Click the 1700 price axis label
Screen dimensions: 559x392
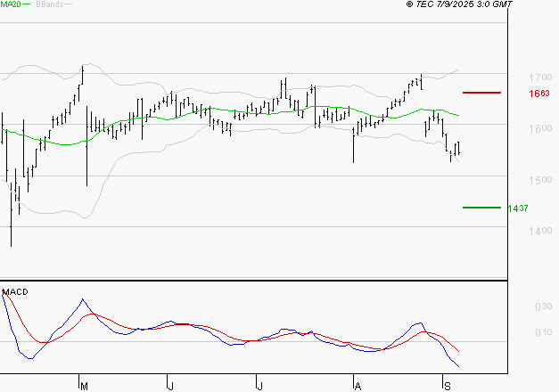pyautogui.click(x=540, y=78)
